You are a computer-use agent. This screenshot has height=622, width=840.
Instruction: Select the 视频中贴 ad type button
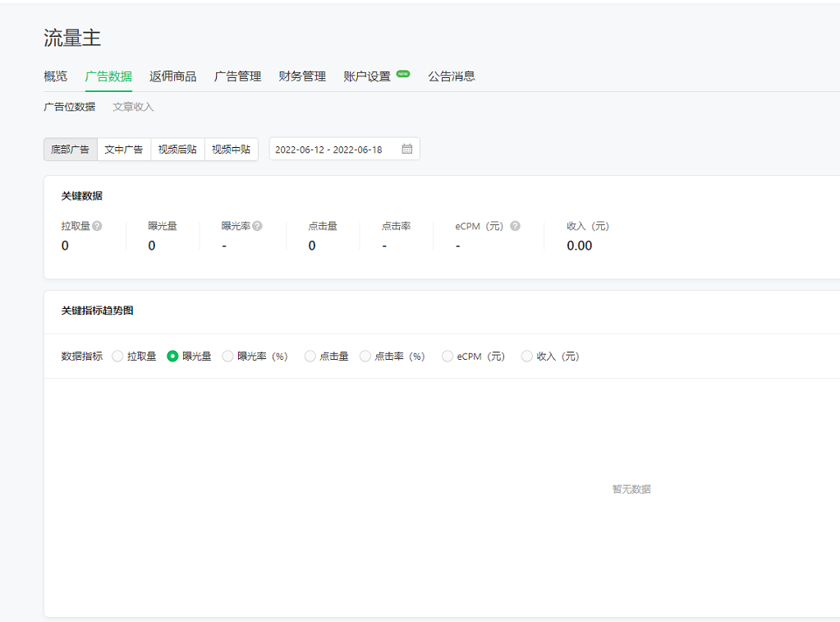231,150
